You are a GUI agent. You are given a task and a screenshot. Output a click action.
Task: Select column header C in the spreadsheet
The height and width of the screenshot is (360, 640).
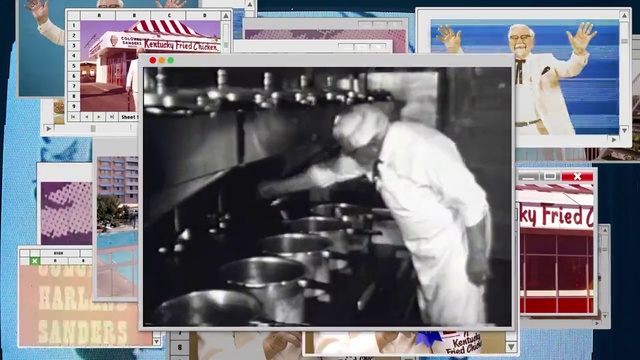pos(169,16)
